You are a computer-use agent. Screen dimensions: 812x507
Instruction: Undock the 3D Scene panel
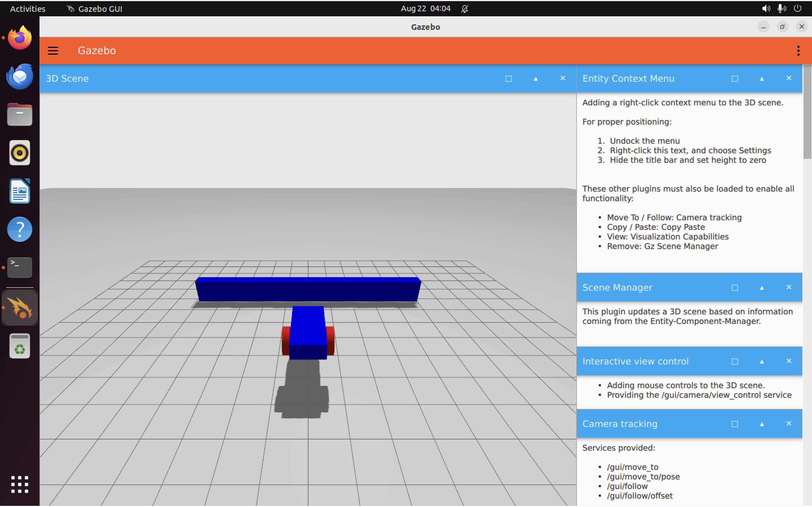click(x=508, y=79)
